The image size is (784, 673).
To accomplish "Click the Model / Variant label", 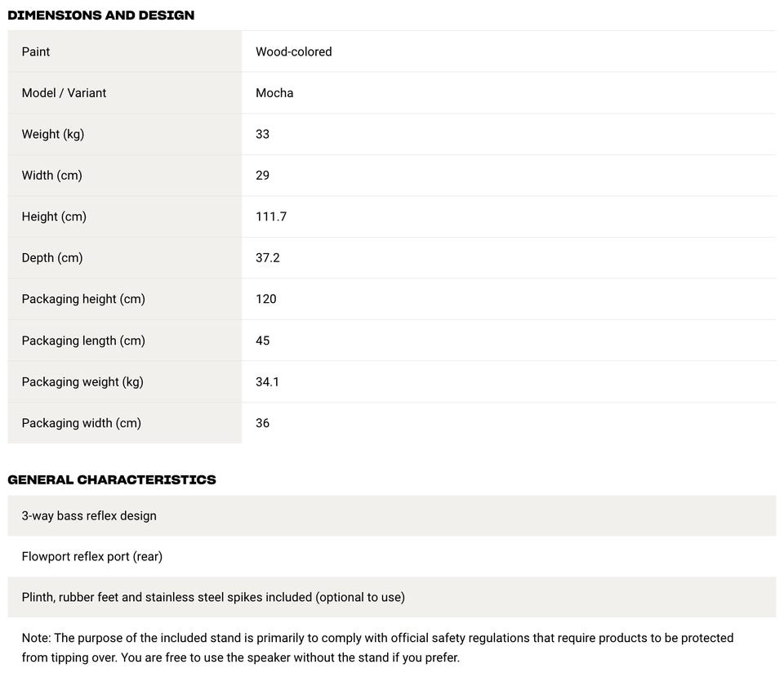I will coord(64,93).
